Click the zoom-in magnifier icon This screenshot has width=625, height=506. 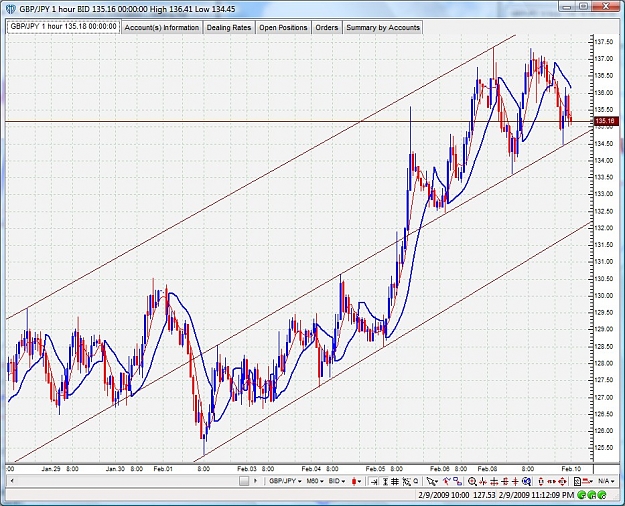(x=472, y=482)
